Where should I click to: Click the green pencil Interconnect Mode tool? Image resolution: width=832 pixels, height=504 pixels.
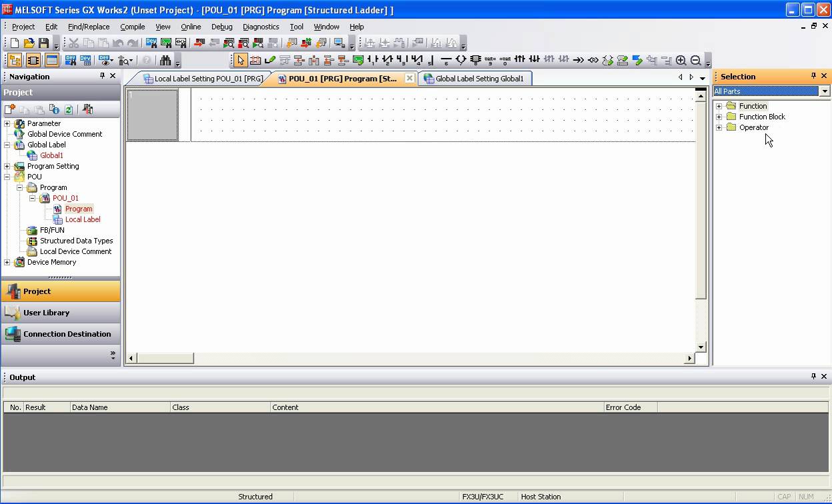coord(270,61)
